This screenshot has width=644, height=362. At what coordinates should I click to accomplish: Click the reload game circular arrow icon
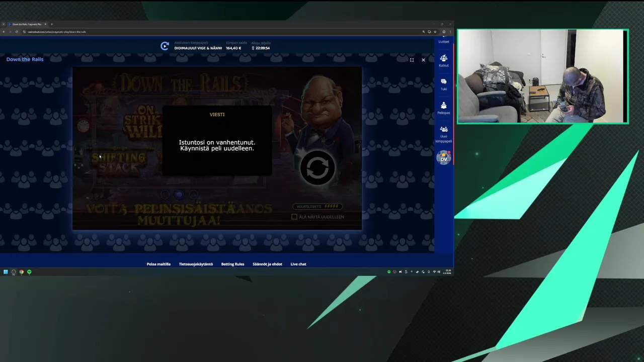(x=317, y=167)
